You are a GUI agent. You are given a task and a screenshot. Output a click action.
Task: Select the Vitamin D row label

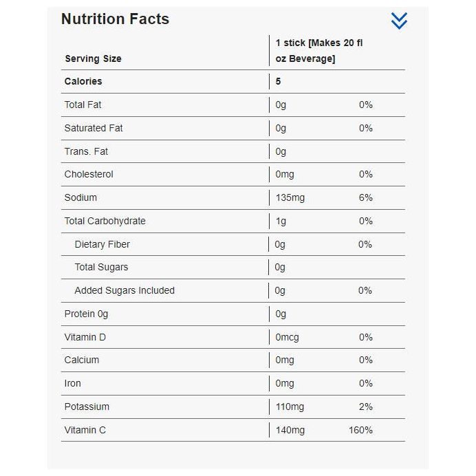[85, 337]
